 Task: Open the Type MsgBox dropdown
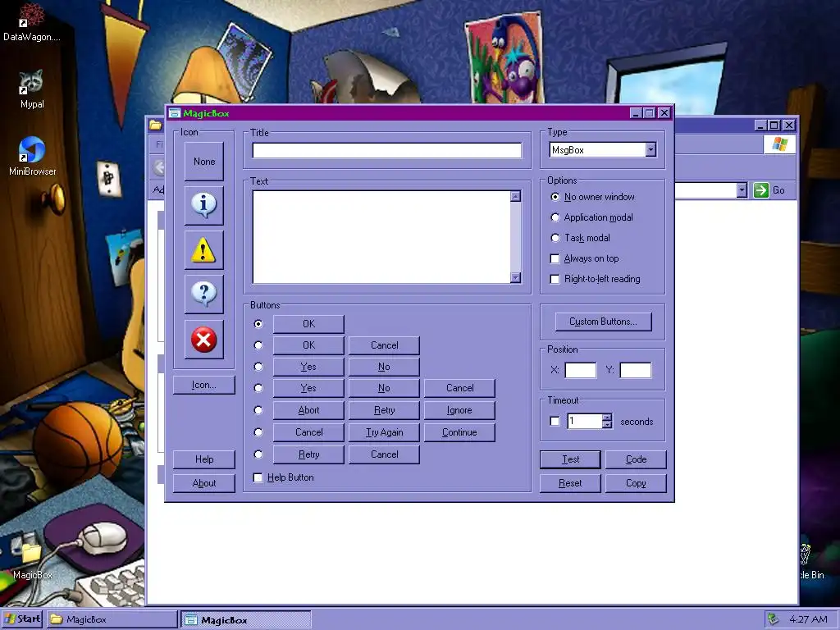click(x=651, y=150)
